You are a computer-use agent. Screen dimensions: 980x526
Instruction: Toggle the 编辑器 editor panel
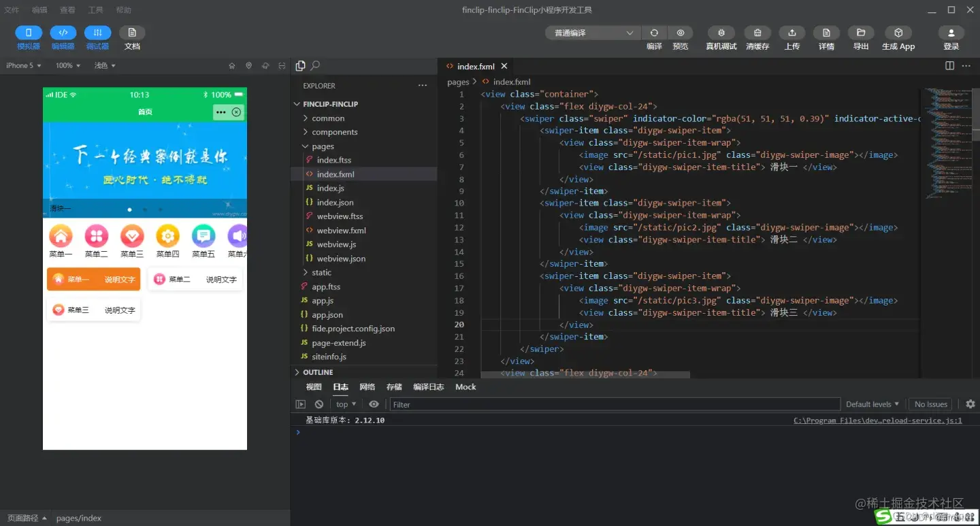coord(63,33)
